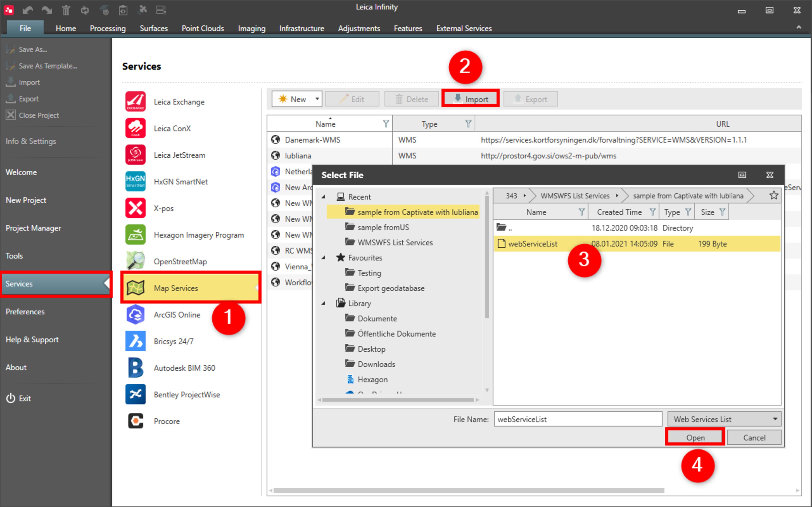Click Exit in the sidebar

18,398
